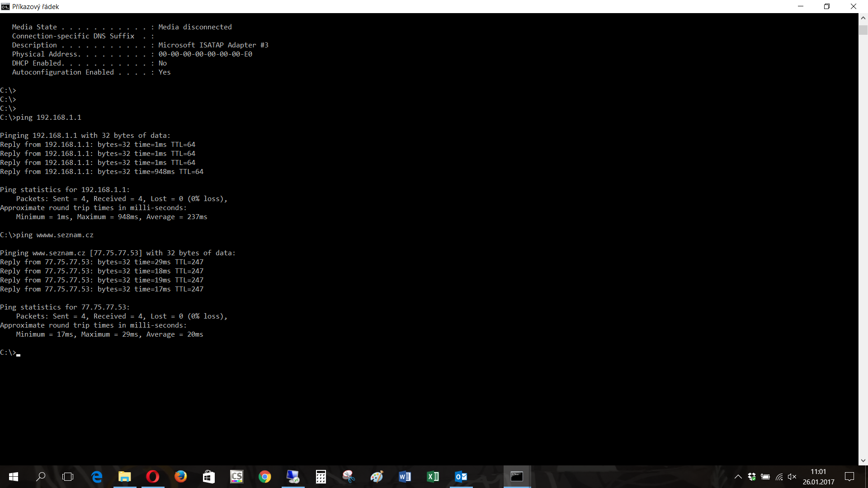
Task: Click the console scrollbar down arrow
Action: click(x=863, y=461)
